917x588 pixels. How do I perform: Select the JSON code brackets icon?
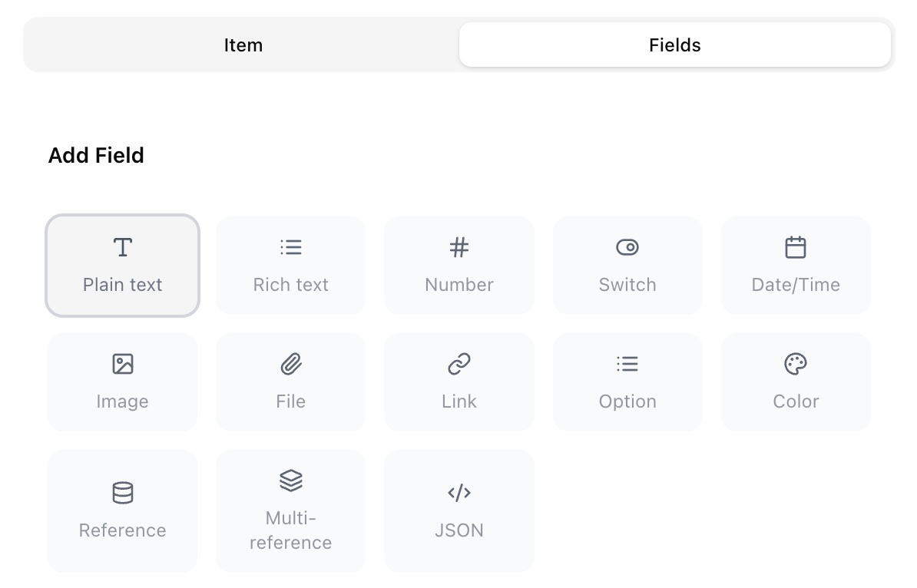click(458, 493)
